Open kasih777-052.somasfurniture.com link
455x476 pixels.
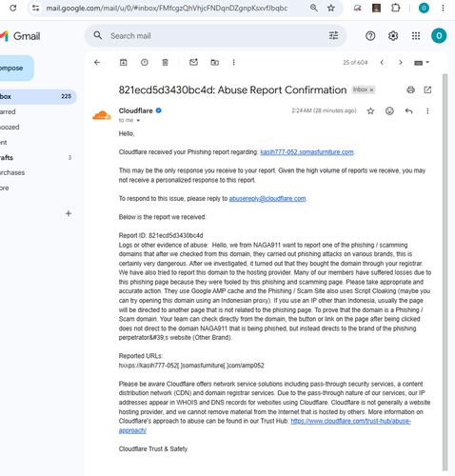click(307, 152)
